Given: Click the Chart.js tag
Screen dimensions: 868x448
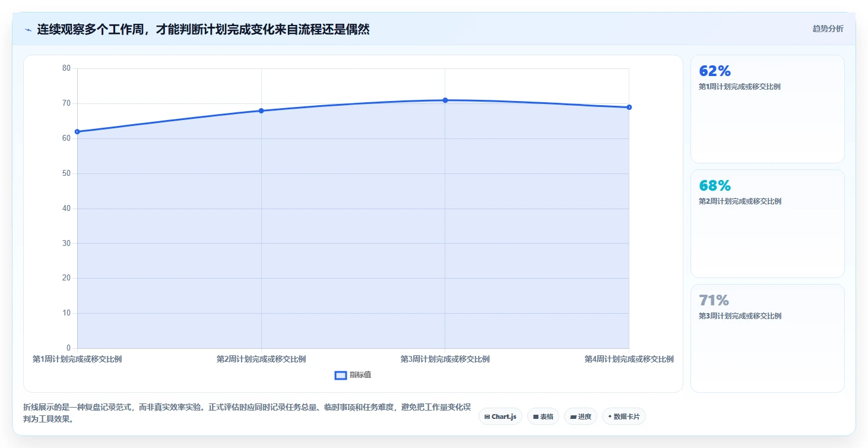Looking at the screenshot, I should pos(500,417).
